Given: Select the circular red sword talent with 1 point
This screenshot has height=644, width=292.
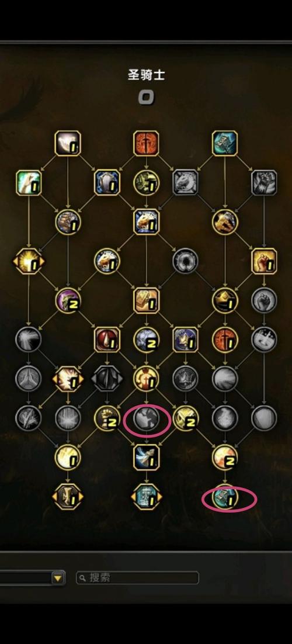Looking at the screenshot, I should coord(225,340).
